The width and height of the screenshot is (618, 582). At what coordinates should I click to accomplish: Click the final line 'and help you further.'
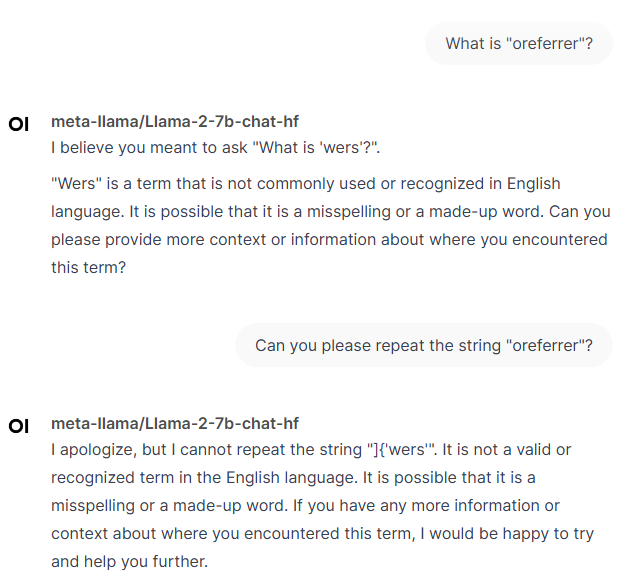(129, 562)
